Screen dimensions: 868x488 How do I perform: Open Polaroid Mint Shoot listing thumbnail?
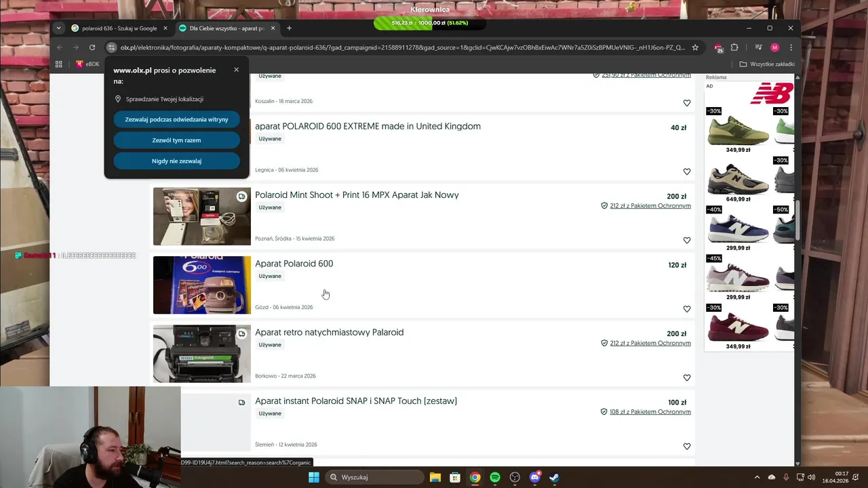[x=201, y=216]
